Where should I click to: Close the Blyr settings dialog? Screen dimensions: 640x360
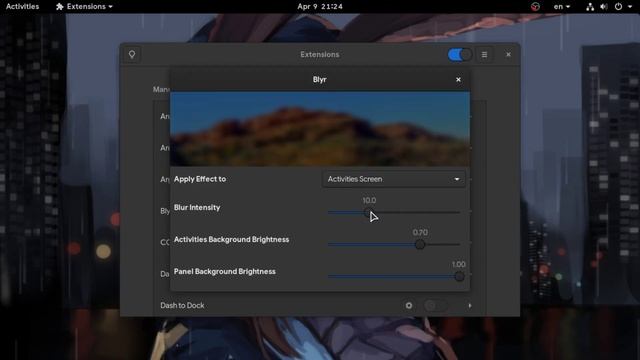tap(458, 80)
